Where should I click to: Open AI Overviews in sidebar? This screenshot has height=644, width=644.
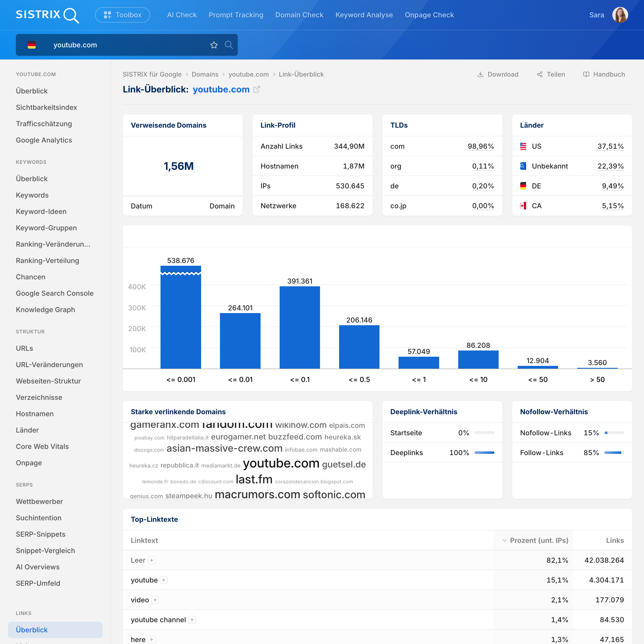(x=38, y=567)
